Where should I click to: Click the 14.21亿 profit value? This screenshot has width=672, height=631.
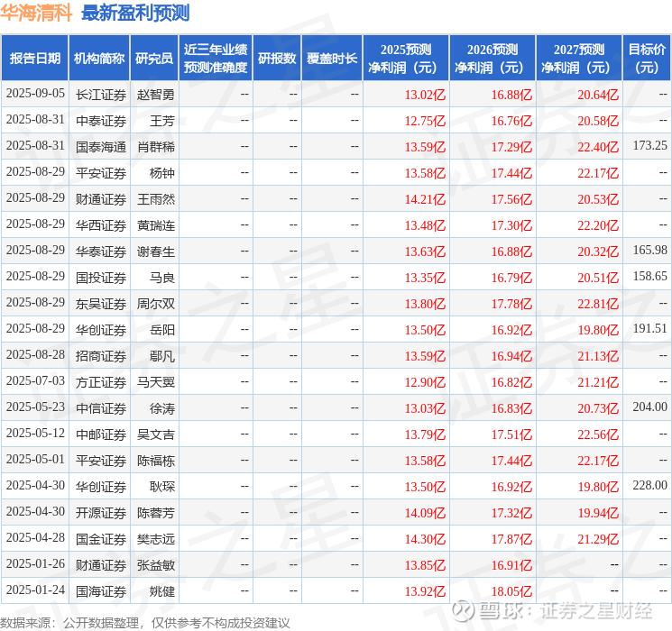coord(425,199)
